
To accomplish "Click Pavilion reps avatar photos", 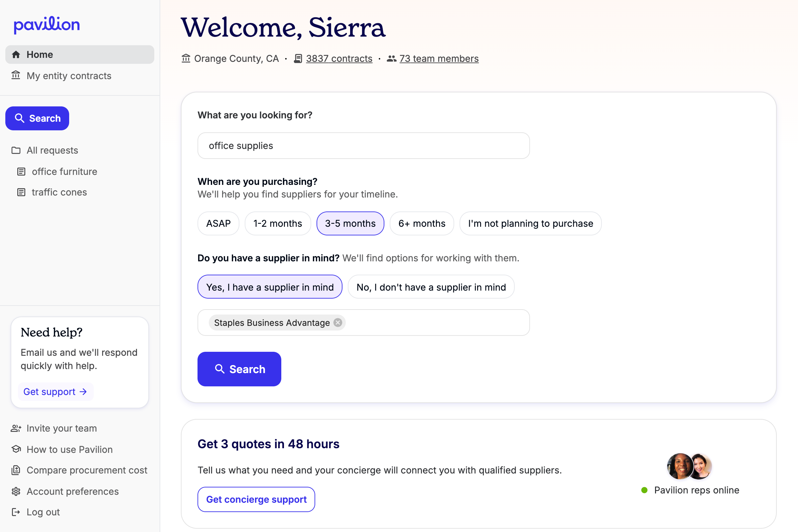I will (689, 466).
